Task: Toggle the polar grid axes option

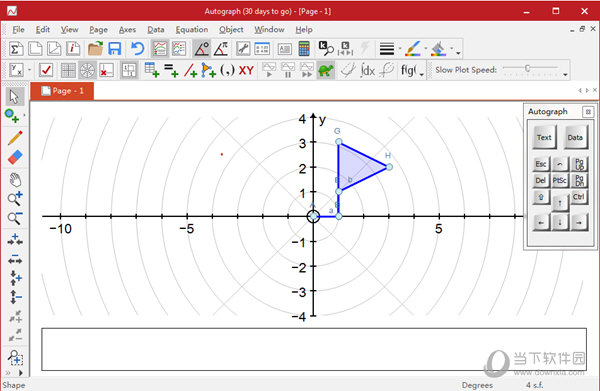Action: (87, 70)
